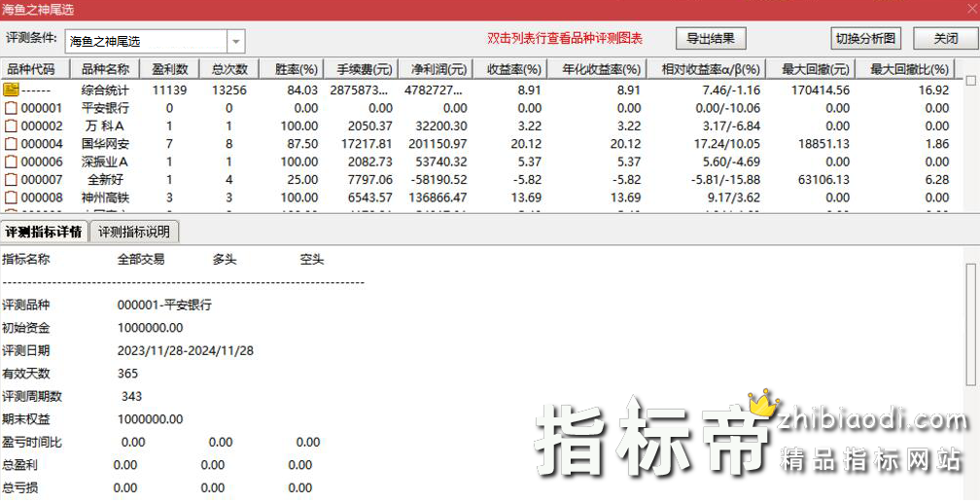This screenshot has height=503, width=980.
Task: Sort by 盈利数 column header
Action: click(x=170, y=69)
